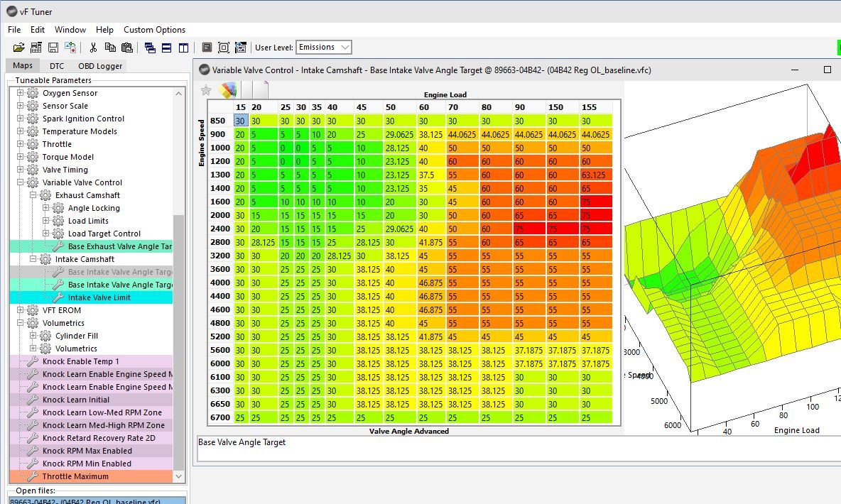This screenshot has width=841, height=504.
Task: Click the map window's title logo icon
Action: click(x=205, y=70)
